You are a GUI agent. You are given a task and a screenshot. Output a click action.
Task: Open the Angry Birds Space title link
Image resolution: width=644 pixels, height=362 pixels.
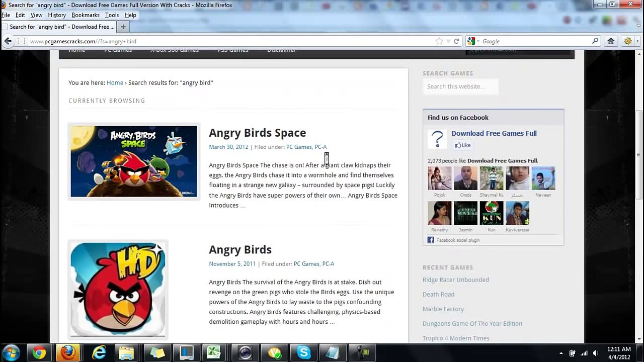pyautogui.click(x=258, y=133)
